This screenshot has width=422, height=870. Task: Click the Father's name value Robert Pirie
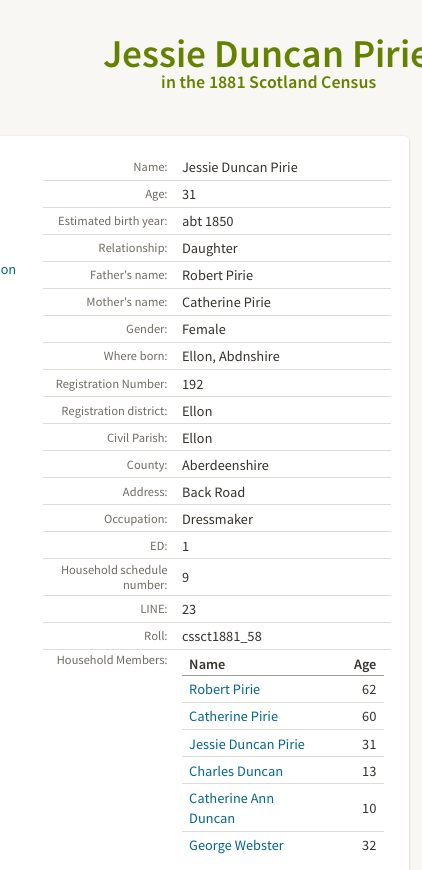[x=217, y=275]
